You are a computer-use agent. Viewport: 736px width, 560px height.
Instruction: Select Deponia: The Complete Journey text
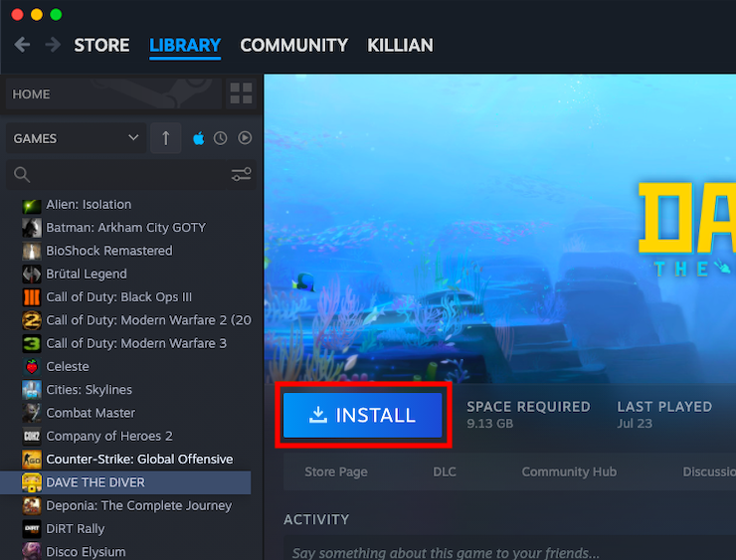139,505
